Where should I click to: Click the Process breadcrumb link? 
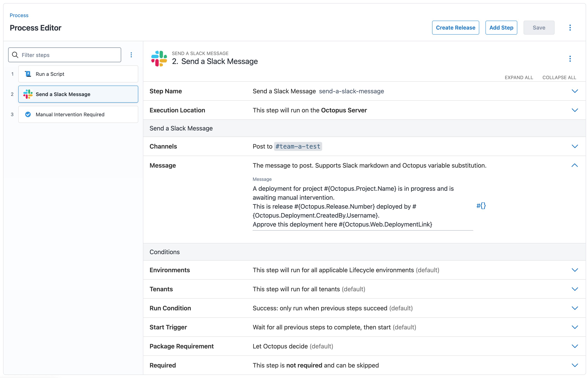tap(19, 15)
